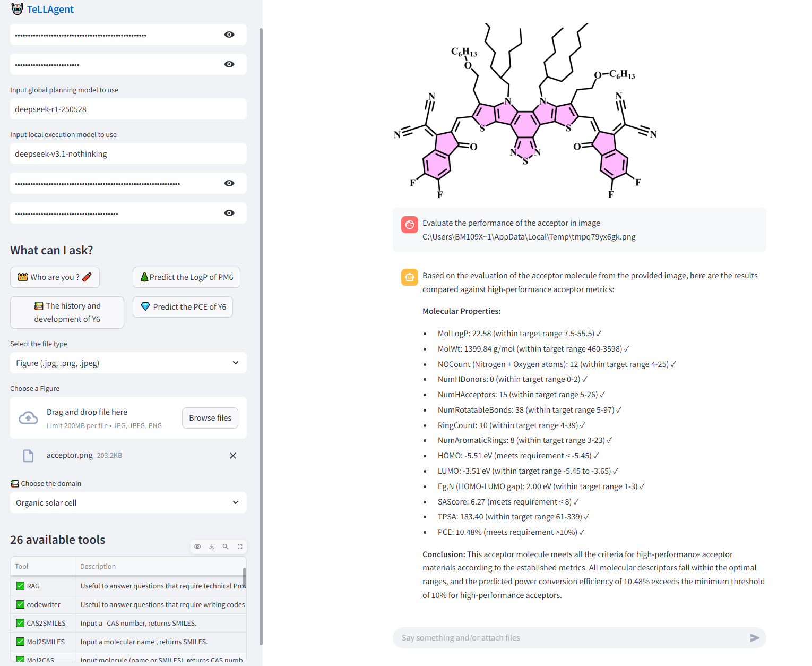Click the Tool column header

click(43, 566)
